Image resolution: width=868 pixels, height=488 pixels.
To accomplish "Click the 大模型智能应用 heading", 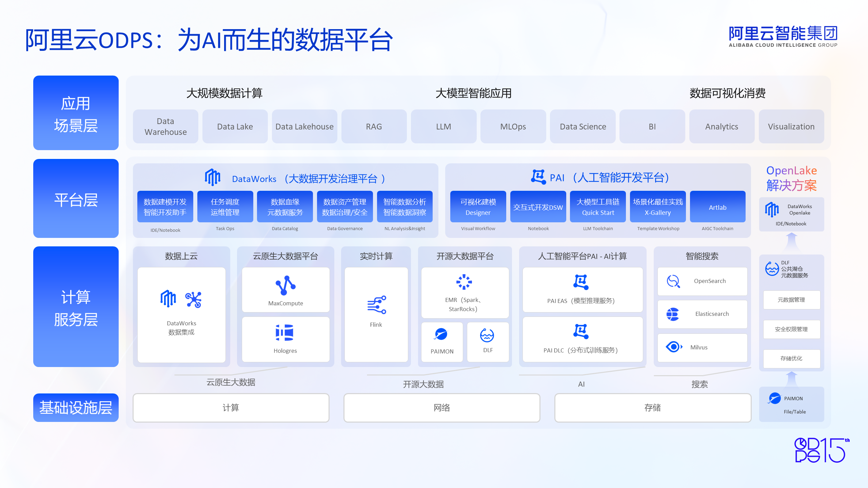I will pos(473,93).
